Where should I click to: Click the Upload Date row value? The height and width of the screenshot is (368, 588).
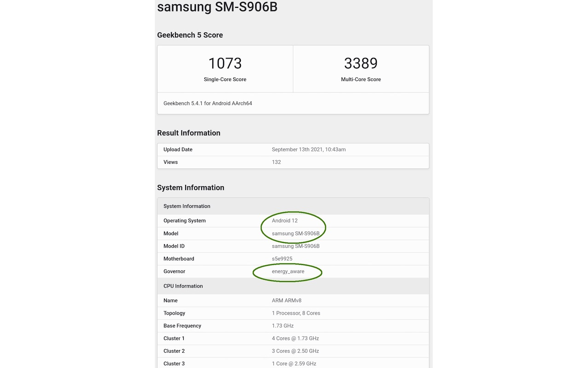tap(309, 149)
